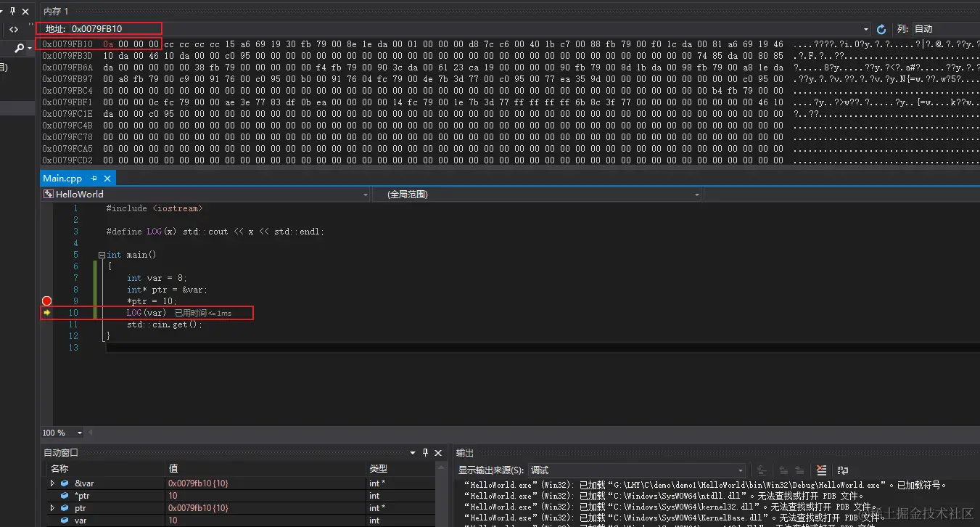This screenshot has height=527, width=980.
Task: Click the 输出 output panel title
Action: click(464, 452)
